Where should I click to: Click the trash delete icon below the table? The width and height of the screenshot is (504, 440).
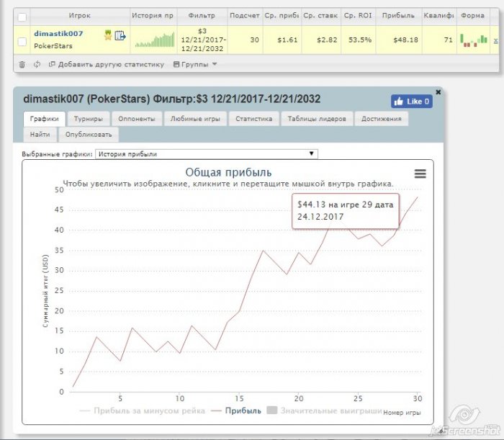[22, 65]
